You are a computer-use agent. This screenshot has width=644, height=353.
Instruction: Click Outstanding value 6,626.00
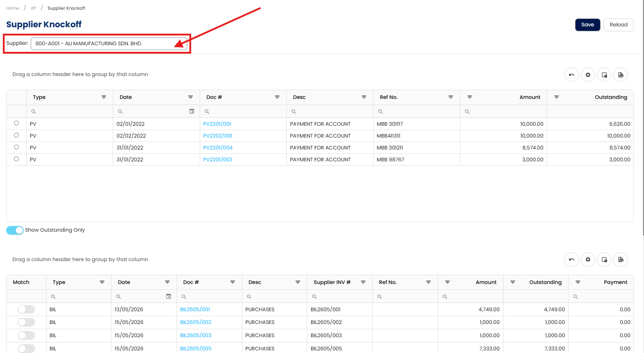[619, 124]
